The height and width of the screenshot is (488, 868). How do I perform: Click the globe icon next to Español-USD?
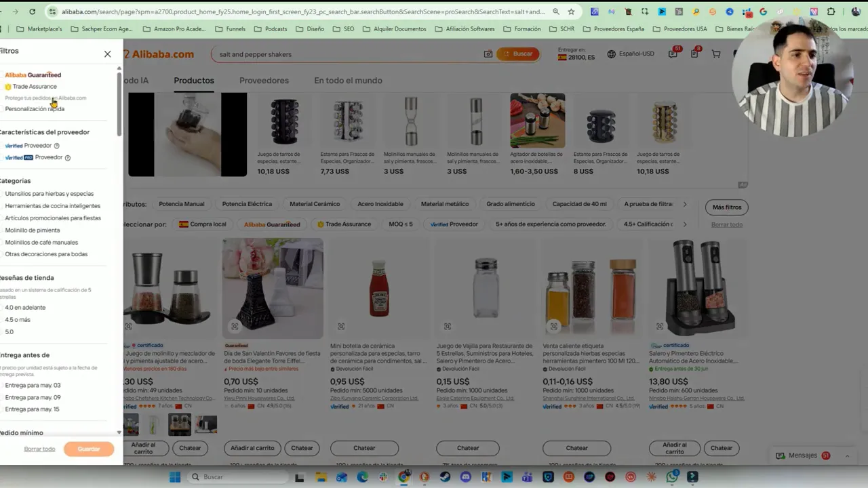click(x=612, y=54)
